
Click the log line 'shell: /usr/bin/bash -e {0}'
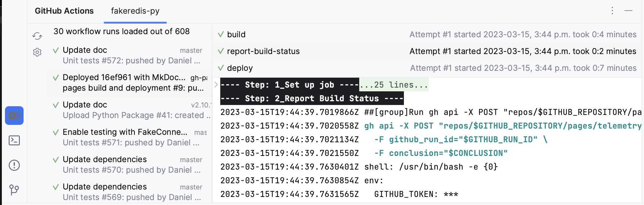point(359,167)
